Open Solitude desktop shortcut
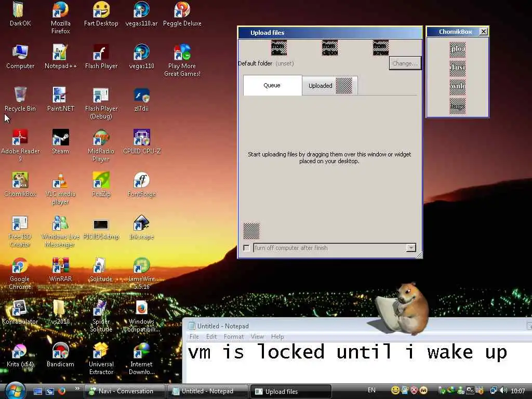Image resolution: width=532 pixels, height=399 pixels. (101, 270)
